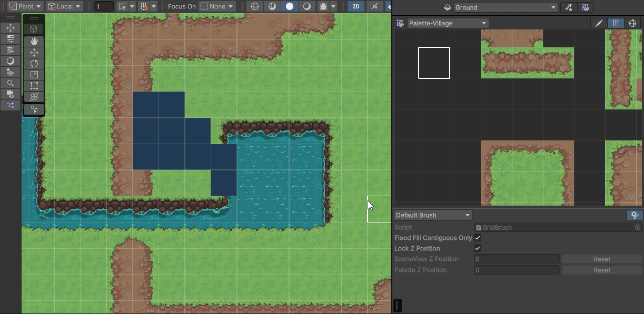Expand the Default Brush dropdown
The height and width of the screenshot is (314, 644).
pyautogui.click(x=432, y=215)
